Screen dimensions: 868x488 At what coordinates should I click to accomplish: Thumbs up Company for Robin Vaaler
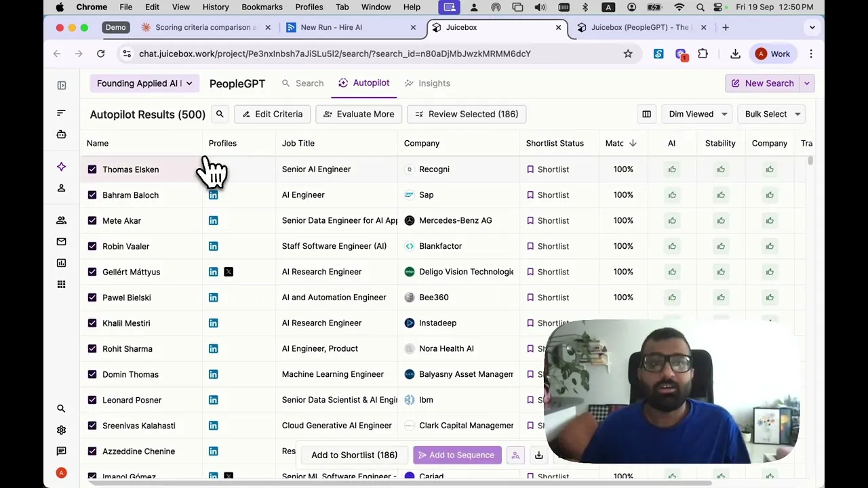pyautogui.click(x=770, y=246)
